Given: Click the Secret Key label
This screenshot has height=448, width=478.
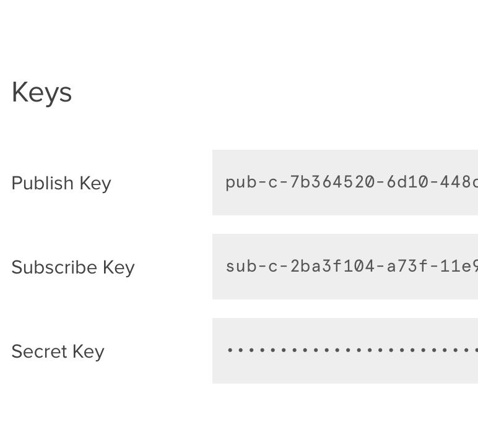Looking at the screenshot, I should click(58, 351).
